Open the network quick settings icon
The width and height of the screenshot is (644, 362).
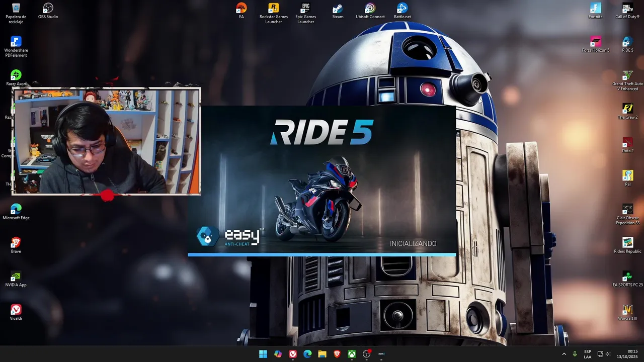coord(600,354)
